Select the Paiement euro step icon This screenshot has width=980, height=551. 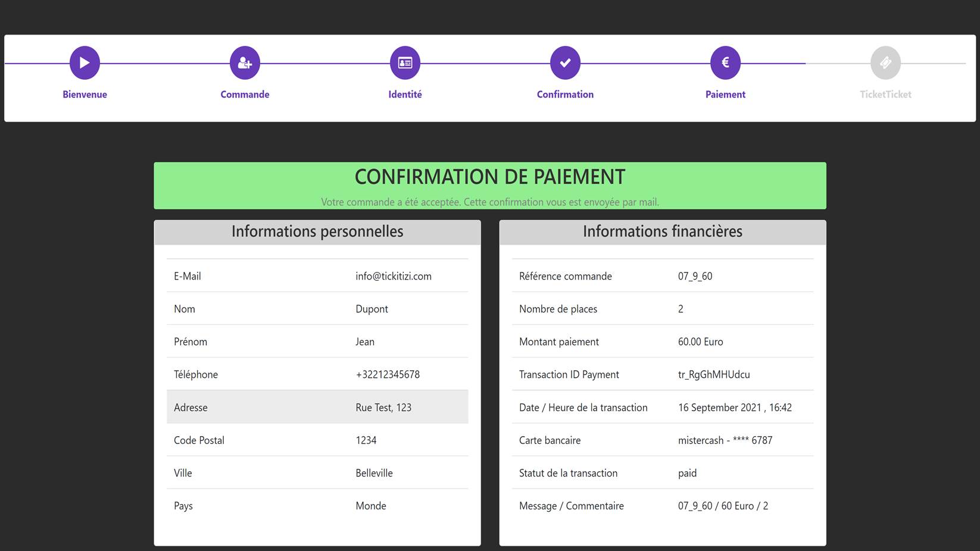pyautogui.click(x=725, y=62)
